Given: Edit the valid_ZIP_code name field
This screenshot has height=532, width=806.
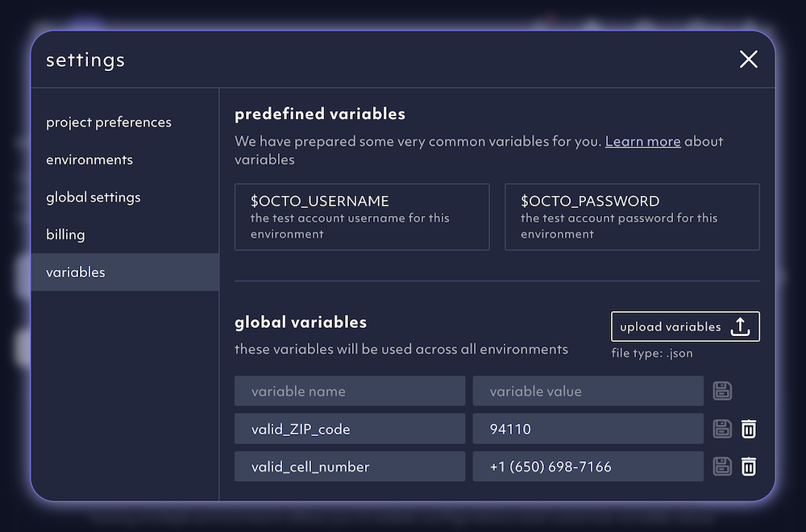Looking at the screenshot, I should pyautogui.click(x=350, y=429).
